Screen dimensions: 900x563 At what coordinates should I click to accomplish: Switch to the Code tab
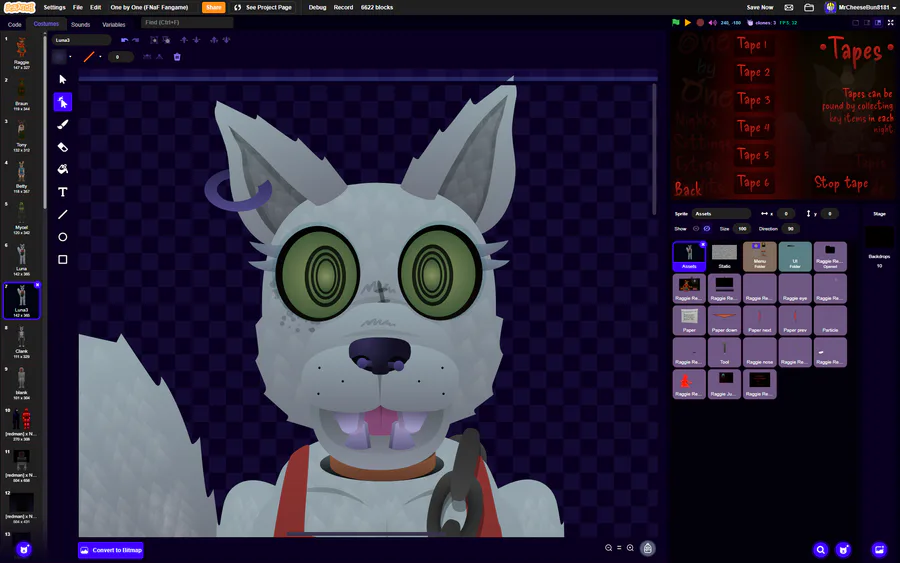pyautogui.click(x=15, y=24)
